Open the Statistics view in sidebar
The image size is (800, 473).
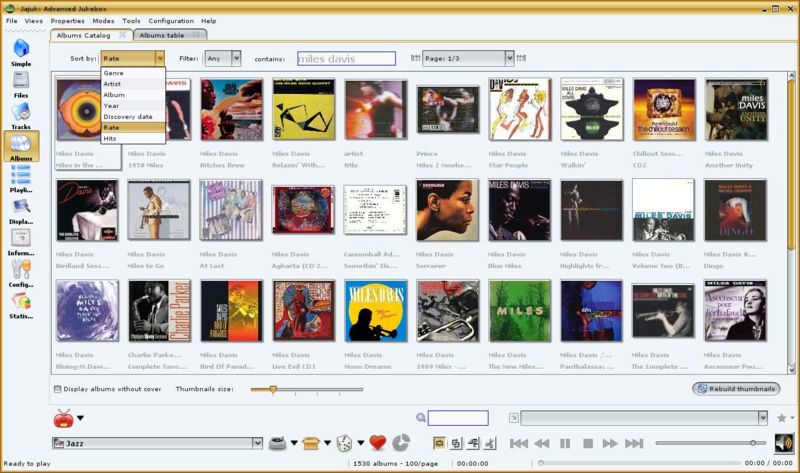21,305
